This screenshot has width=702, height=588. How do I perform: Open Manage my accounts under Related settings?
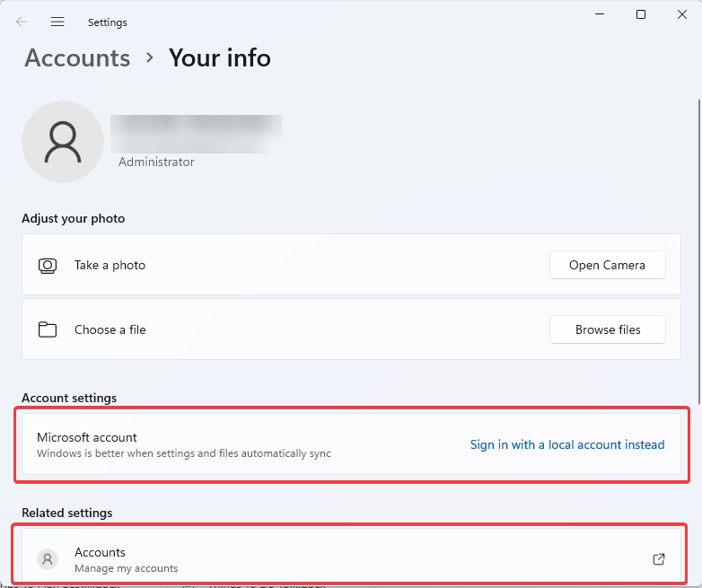click(126, 568)
